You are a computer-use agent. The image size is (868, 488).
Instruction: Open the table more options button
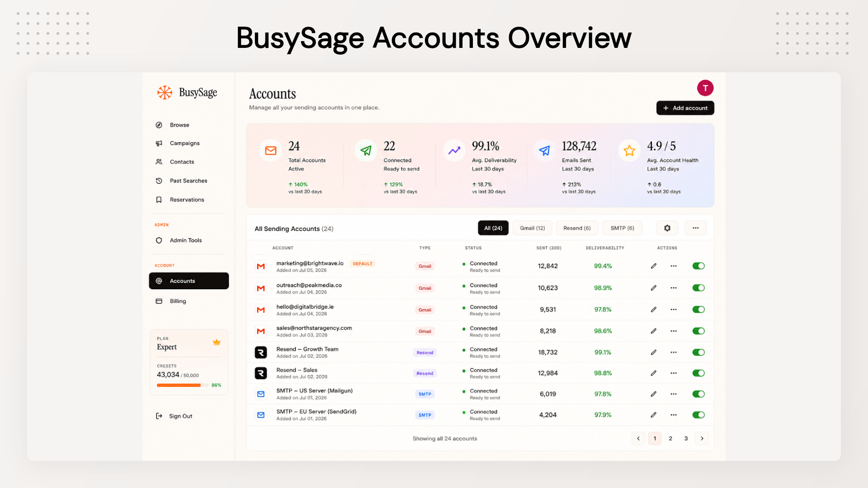click(x=696, y=228)
